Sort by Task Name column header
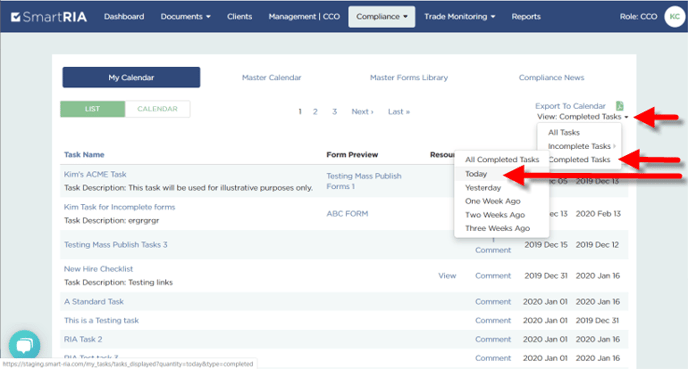 (x=84, y=154)
